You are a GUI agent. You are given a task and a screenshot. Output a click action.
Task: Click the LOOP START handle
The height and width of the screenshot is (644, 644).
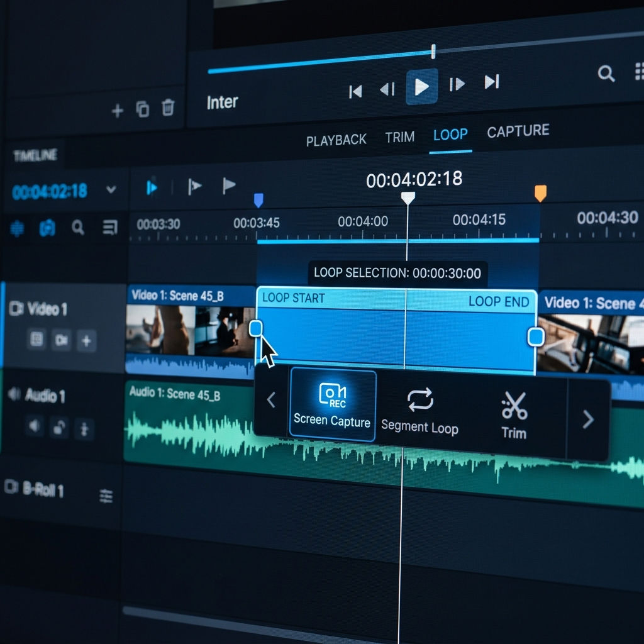[x=256, y=328]
